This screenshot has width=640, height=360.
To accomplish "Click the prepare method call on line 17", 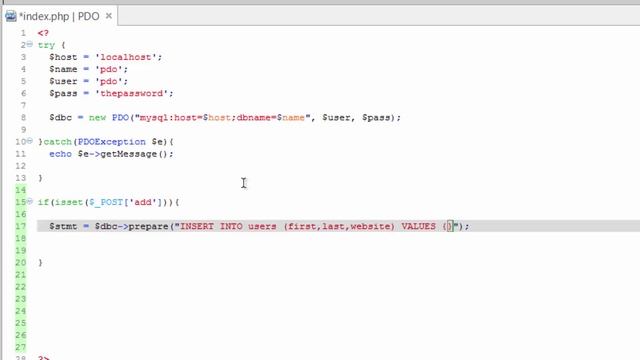I will 148,226.
